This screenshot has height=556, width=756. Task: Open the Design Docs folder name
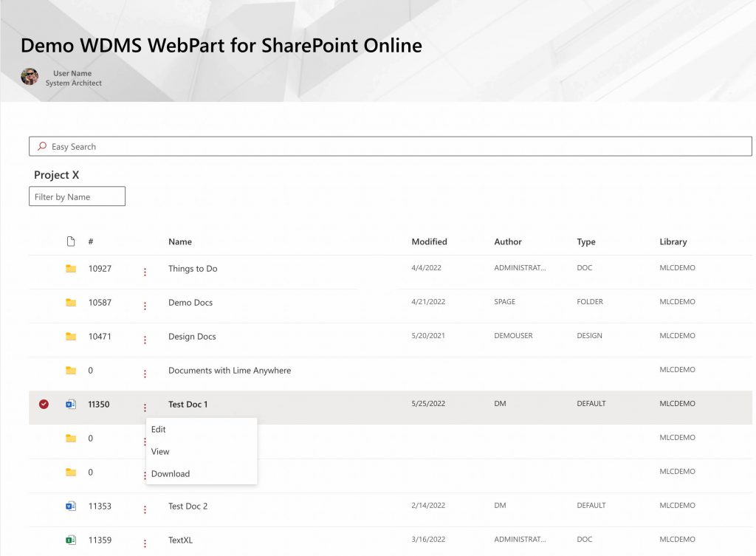[192, 337]
